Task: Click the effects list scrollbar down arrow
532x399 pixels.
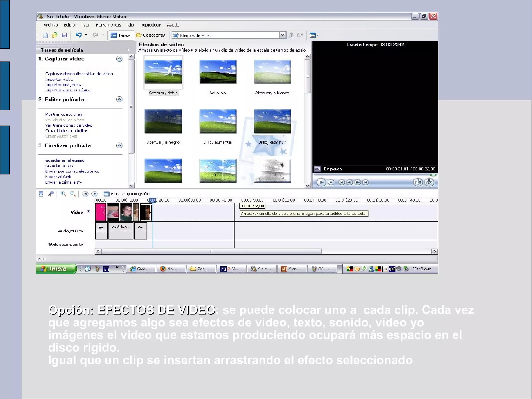Action: 308,185
